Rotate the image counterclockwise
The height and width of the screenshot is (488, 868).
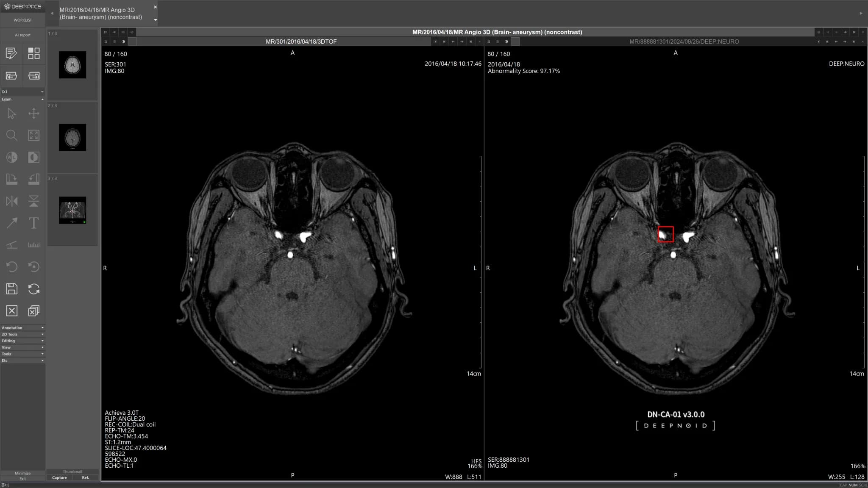(34, 179)
